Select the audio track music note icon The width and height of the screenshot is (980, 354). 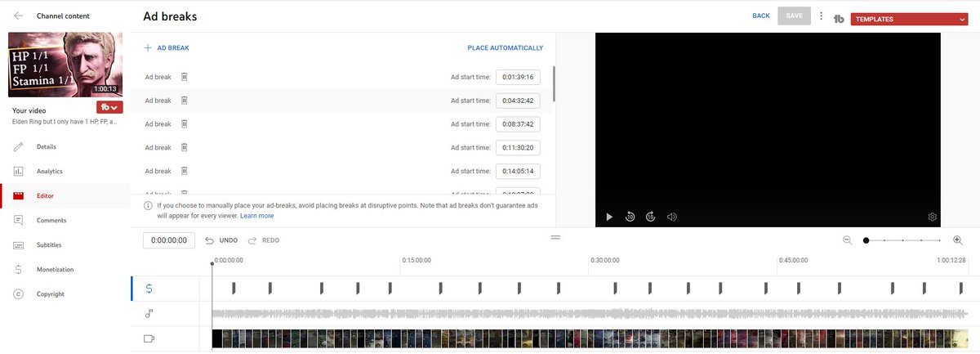(x=149, y=313)
